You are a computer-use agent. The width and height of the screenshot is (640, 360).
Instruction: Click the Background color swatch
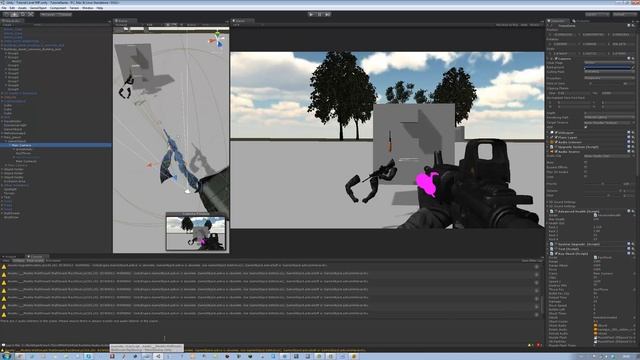pyautogui.click(x=607, y=67)
